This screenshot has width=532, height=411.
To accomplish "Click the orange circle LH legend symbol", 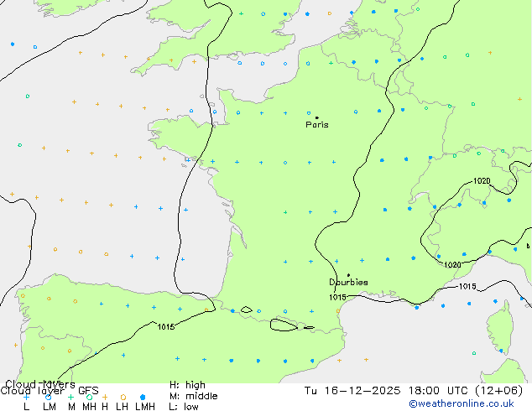I will [123, 397].
